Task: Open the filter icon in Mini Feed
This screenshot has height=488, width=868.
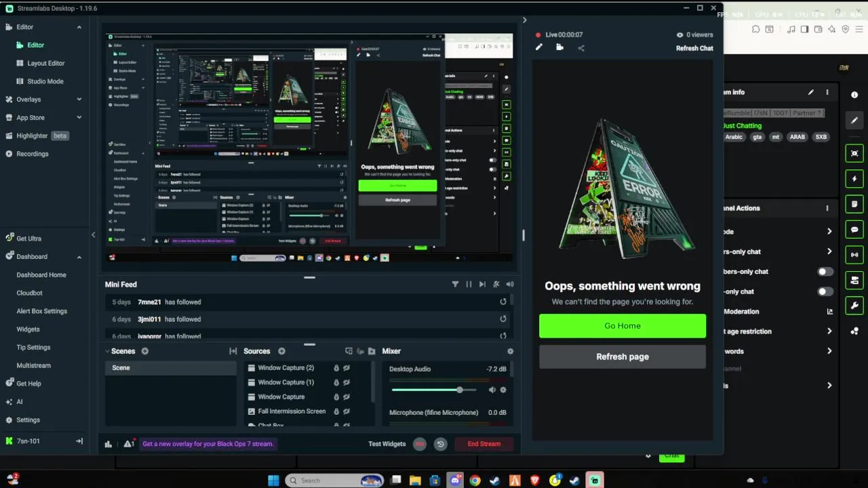Action: coord(455,285)
